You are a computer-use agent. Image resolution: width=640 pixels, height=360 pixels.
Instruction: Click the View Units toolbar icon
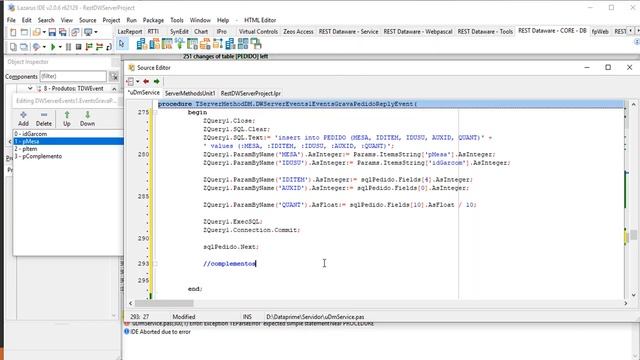tap(13, 47)
